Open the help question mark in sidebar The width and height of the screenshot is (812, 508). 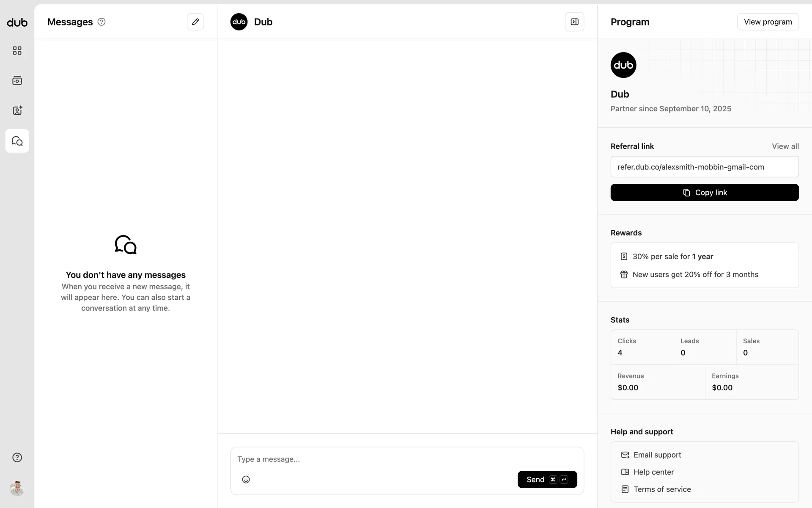(x=17, y=458)
